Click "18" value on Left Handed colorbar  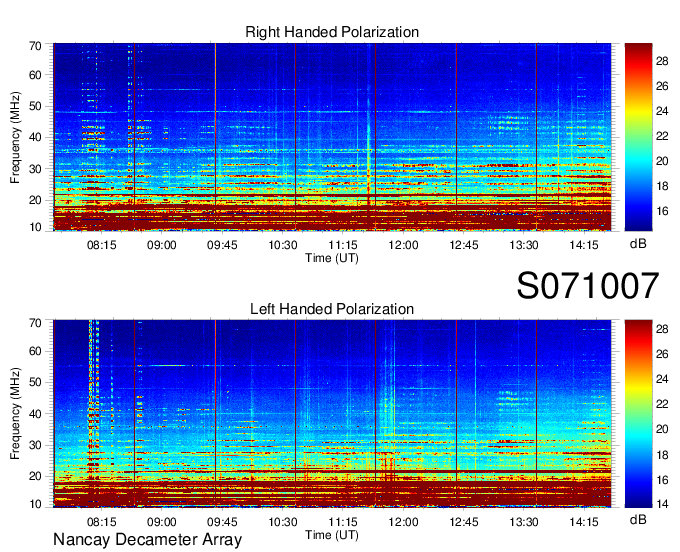pyautogui.click(x=662, y=455)
